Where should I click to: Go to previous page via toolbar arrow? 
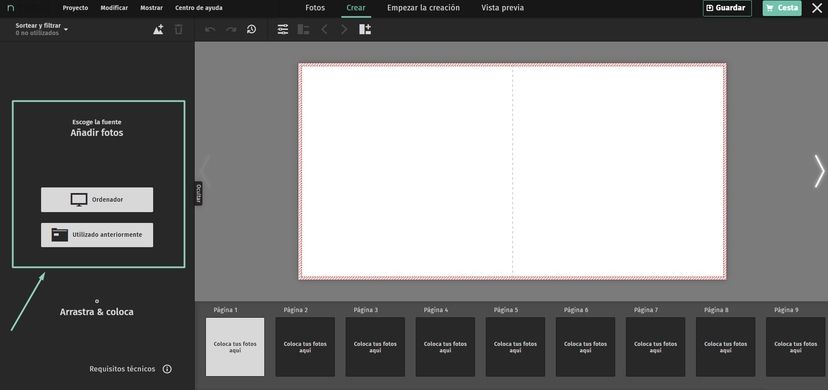click(324, 30)
